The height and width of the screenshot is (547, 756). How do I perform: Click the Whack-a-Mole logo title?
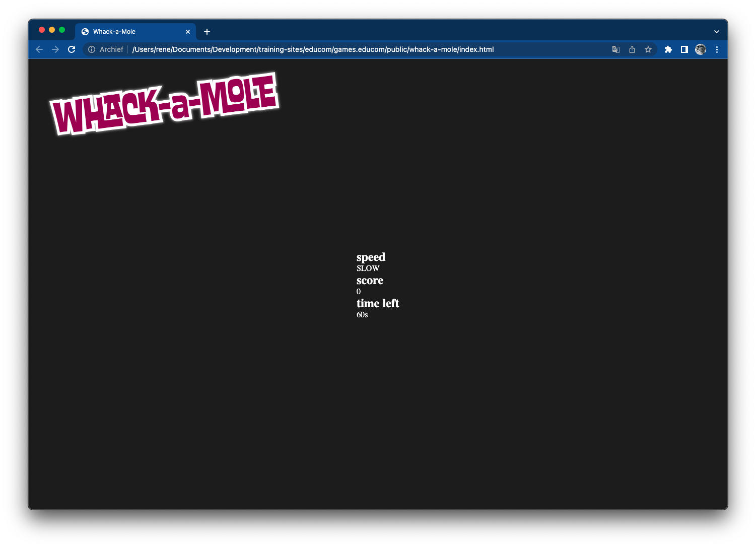(164, 104)
